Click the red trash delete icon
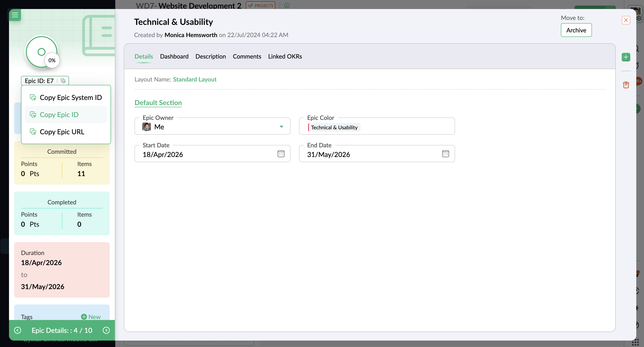Viewport: 644px width, 347px height. tap(626, 85)
